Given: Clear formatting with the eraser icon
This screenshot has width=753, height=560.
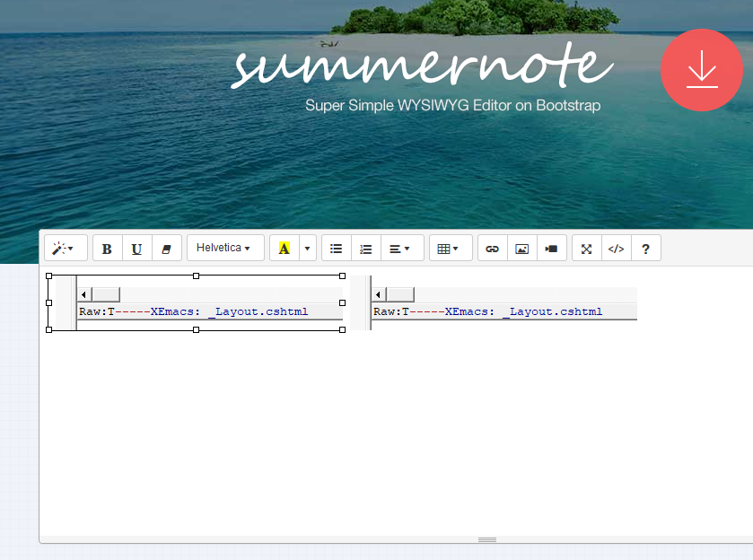Looking at the screenshot, I should (167, 248).
